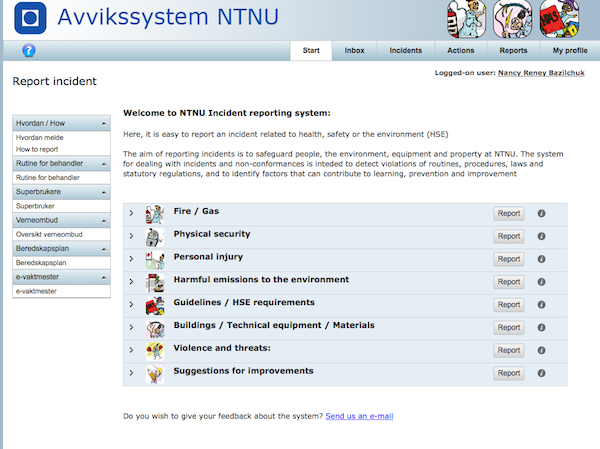Viewport: 600px width, 449px height.
Task: Open the e-vaktmester link item
Action: [36, 291]
